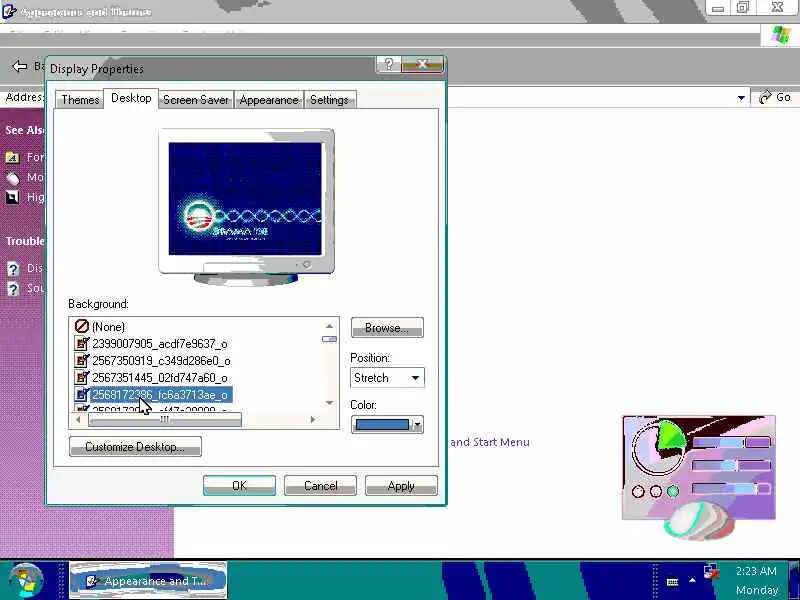Click the keyboard icon in system tray
This screenshot has height=600, width=800.
(x=672, y=582)
